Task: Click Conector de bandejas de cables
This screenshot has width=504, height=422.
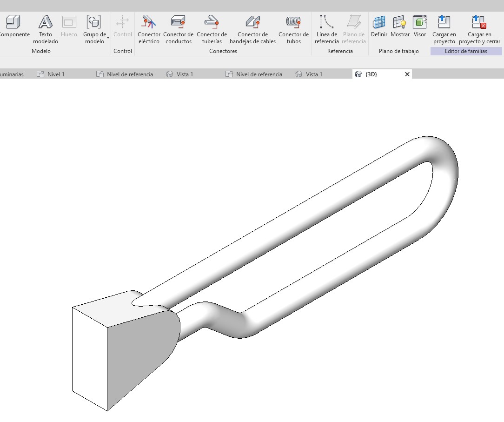Action: pos(252,22)
